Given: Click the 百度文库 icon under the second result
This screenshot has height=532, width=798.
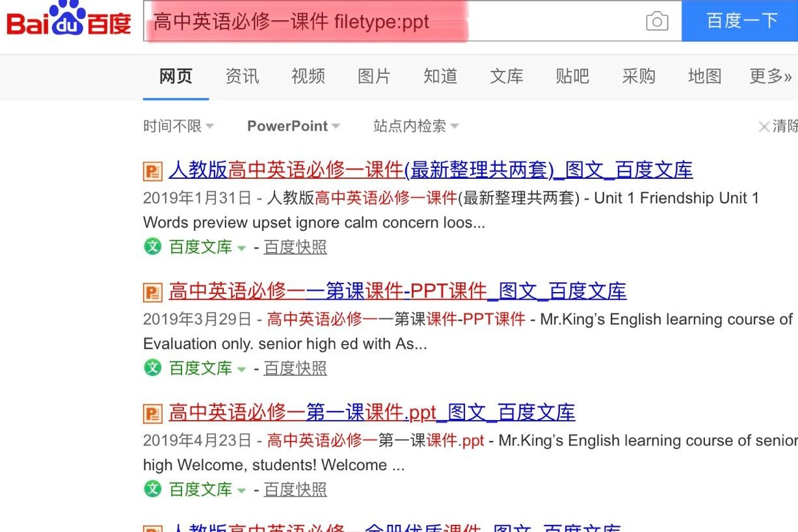Looking at the screenshot, I should tap(152, 368).
